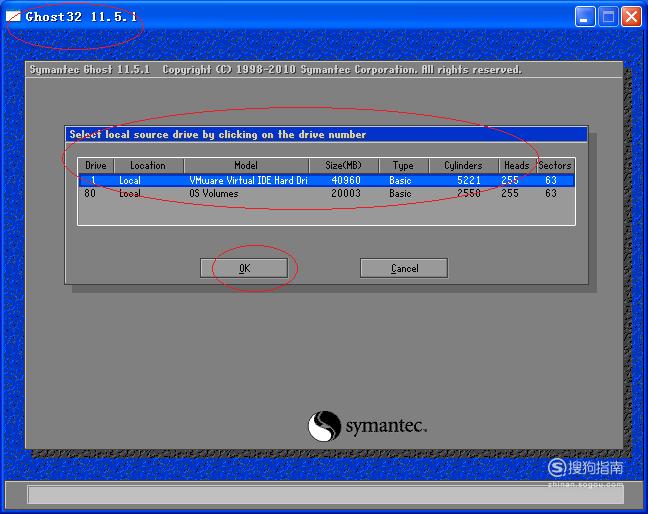Click Basic type in drive 80 row

(400, 193)
